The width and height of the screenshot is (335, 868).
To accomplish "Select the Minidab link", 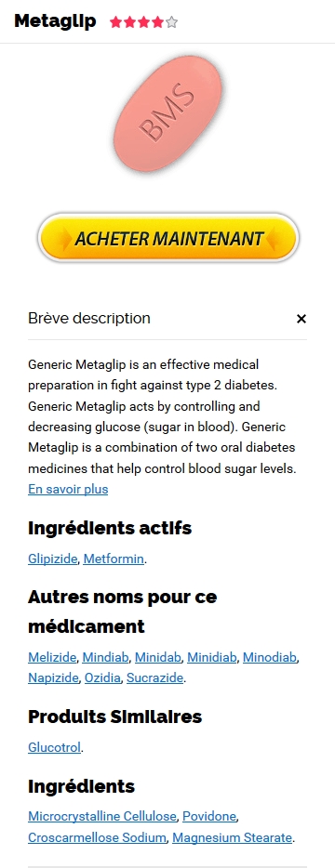I will click(158, 658).
